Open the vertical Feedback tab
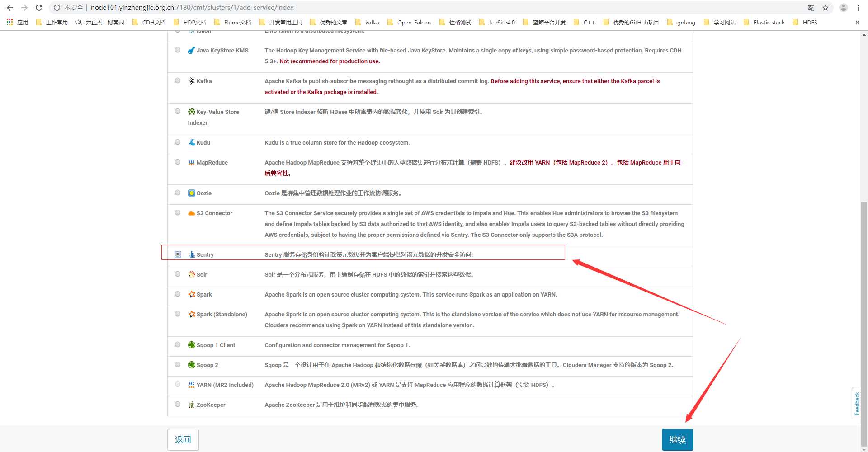 856,403
